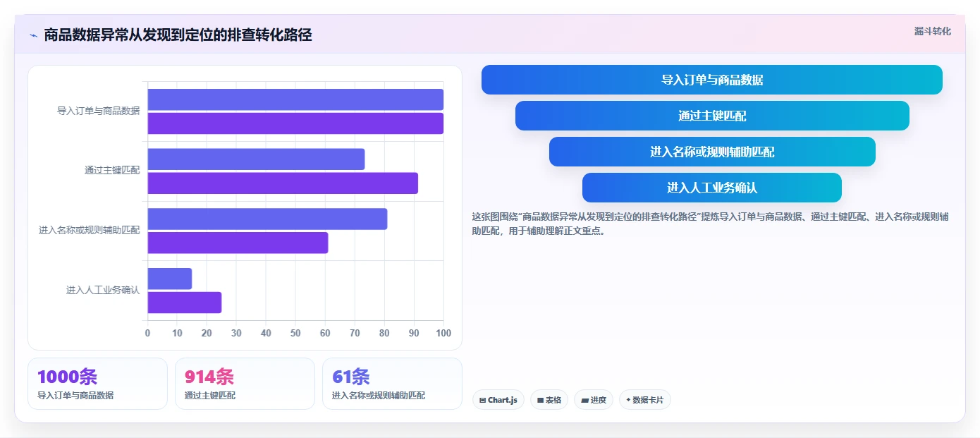This screenshot has width=980, height=438.
Task: Select the 导入订单与商品数据 funnel step
Action: pyautogui.click(x=711, y=80)
